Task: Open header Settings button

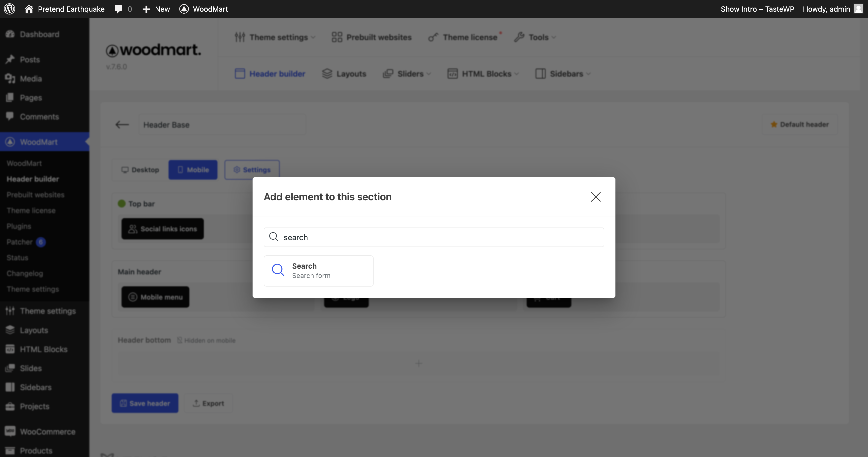Action: pyautogui.click(x=252, y=170)
